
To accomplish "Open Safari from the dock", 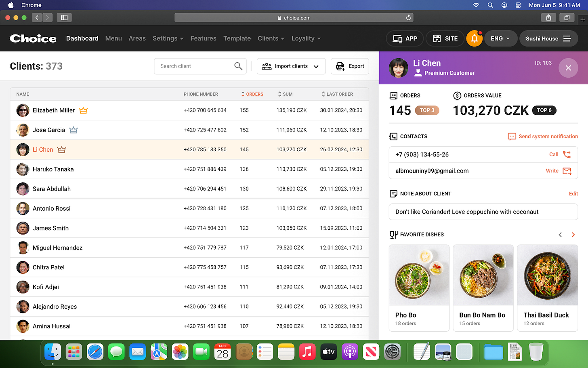I will (95, 352).
